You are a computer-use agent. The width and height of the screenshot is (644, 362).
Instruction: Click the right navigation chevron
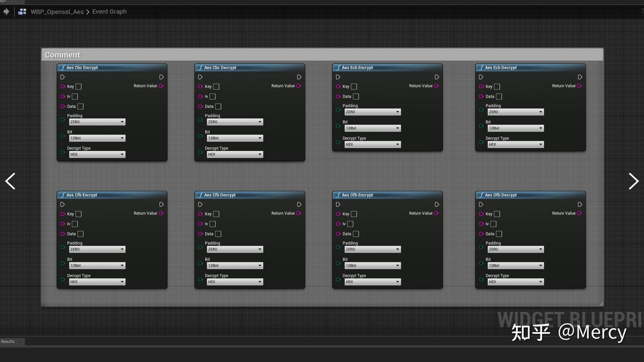click(633, 181)
